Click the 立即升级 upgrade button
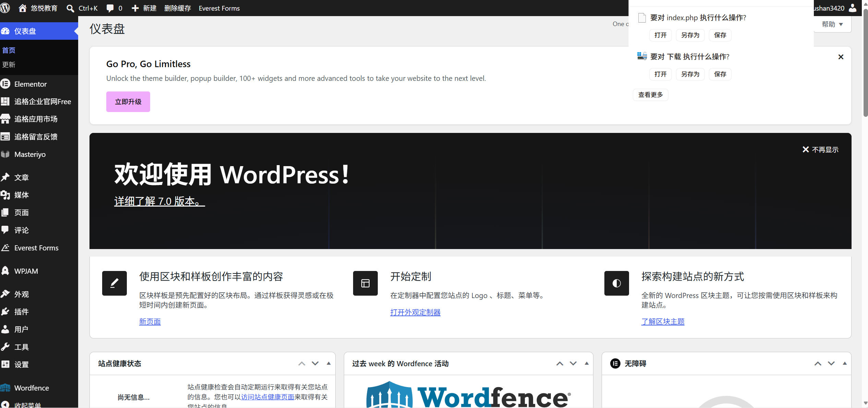This screenshot has height=408, width=868. 128,102
